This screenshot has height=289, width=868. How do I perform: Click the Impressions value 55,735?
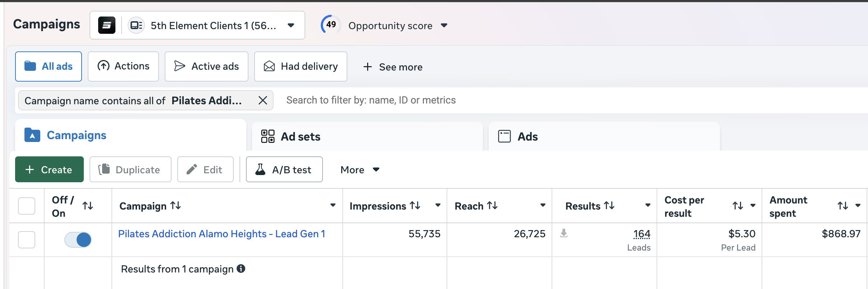coord(424,234)
